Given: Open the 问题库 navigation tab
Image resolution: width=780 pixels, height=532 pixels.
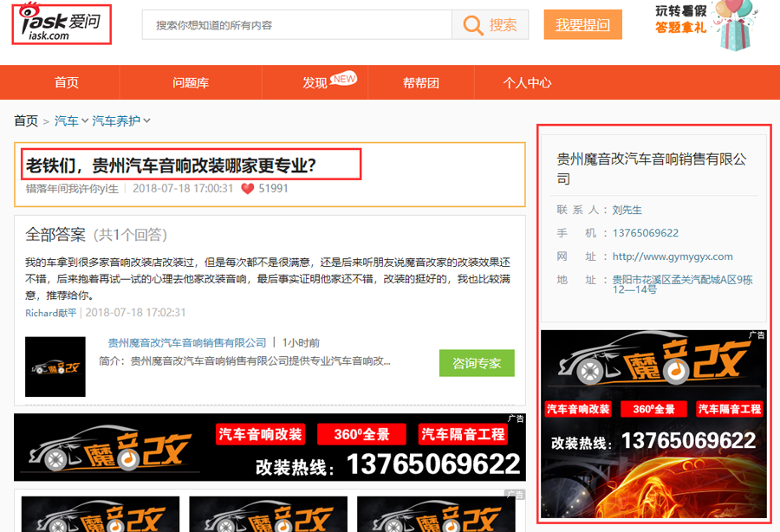Looking at the screenshot, I should [x=191, y=82].
